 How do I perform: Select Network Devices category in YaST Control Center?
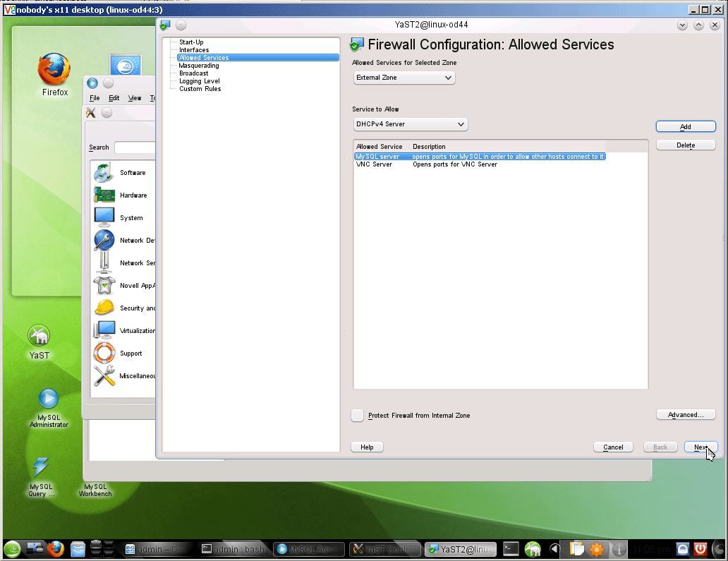[123, 241]
